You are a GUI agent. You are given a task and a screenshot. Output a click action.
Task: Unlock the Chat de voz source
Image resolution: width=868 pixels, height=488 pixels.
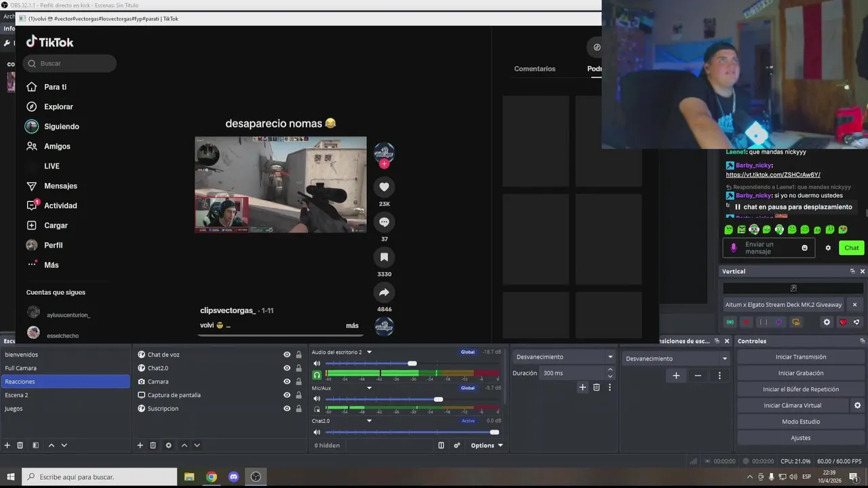click(x=298, y=354)
